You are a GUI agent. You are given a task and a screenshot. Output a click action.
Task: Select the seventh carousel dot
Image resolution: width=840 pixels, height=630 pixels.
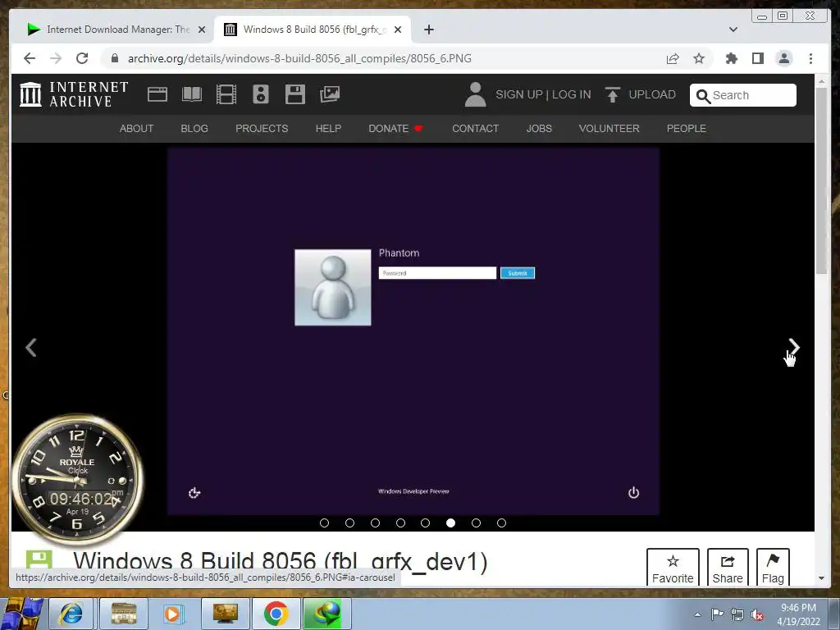(x=476, y=523)
